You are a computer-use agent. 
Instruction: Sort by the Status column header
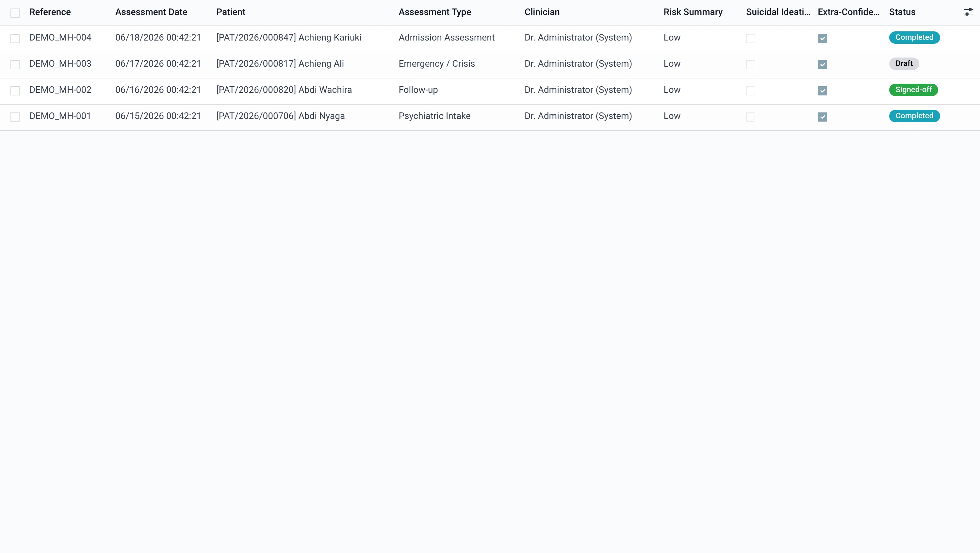902,12
